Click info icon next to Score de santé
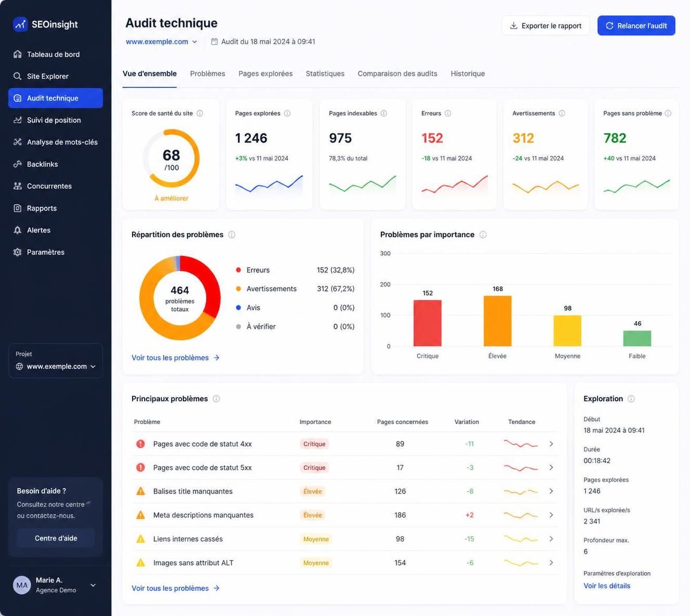Screen dimensions: 690x616 pyautogui.click(x=200, y=113)
